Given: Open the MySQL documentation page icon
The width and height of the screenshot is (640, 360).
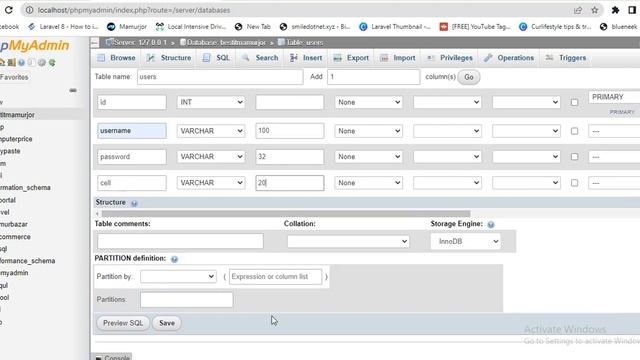Looking at the screenshot, I should click(x=31, y=62).
